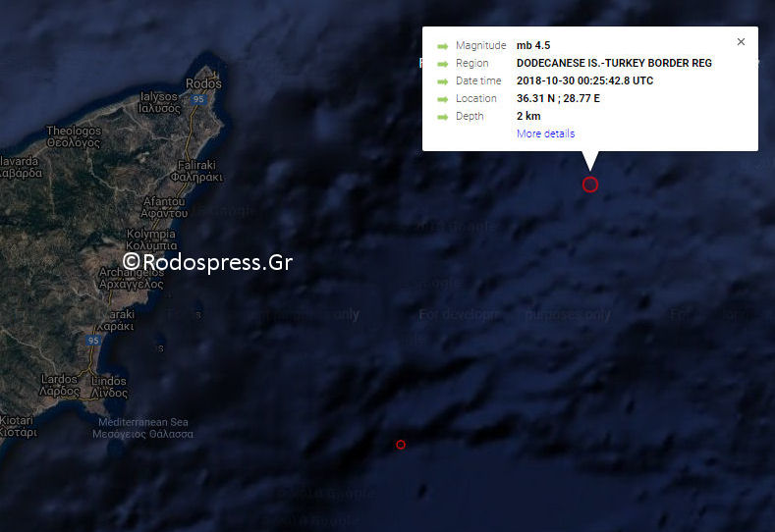Open the More details link
The image size is (775, 532).
click(x=546, y=133)
